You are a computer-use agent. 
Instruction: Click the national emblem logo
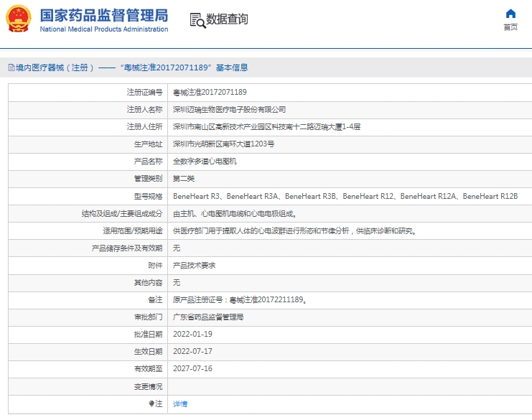tap(19, 19)
